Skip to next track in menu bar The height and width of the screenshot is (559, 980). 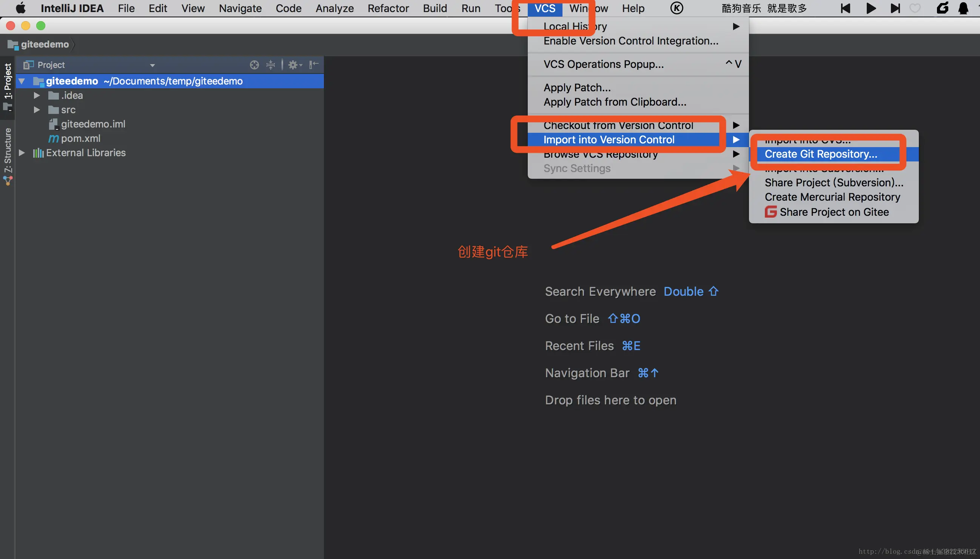(895, 8)
